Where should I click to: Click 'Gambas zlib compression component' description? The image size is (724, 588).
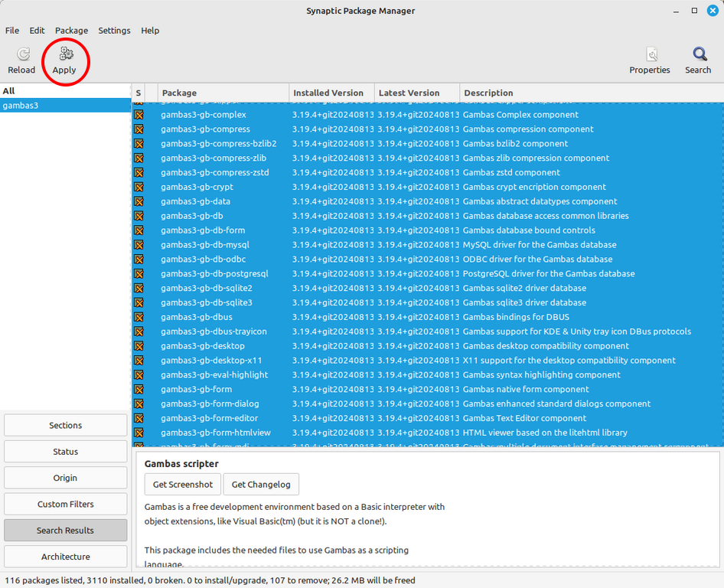tap(536, 158)
